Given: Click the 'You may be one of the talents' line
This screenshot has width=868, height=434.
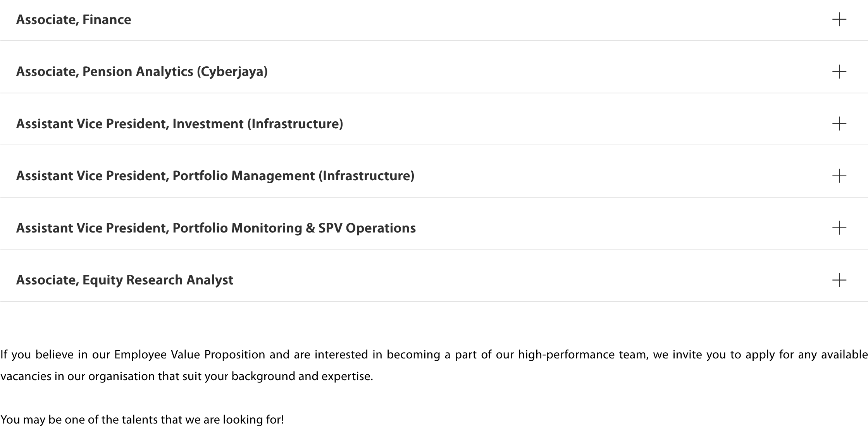Looking at the screenshot, I should click(142, 420).
